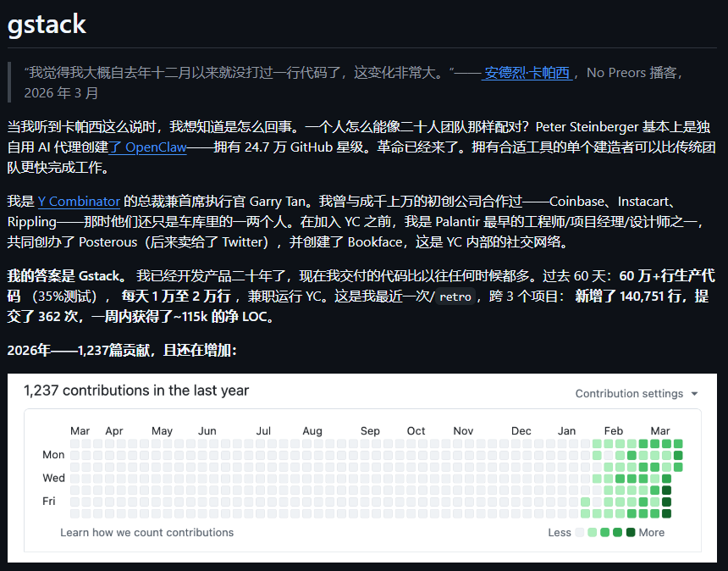The height and width of the screenshot is (571, 728).
Task: Click the "Dec" month label on the graph
Action: 521,431
